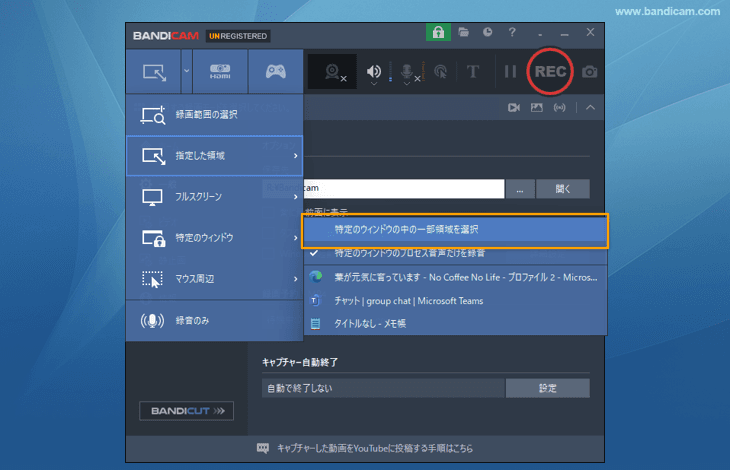Click the cursor area icon beside マウス周辺
The image size is (730, 470).
(152, 279)
